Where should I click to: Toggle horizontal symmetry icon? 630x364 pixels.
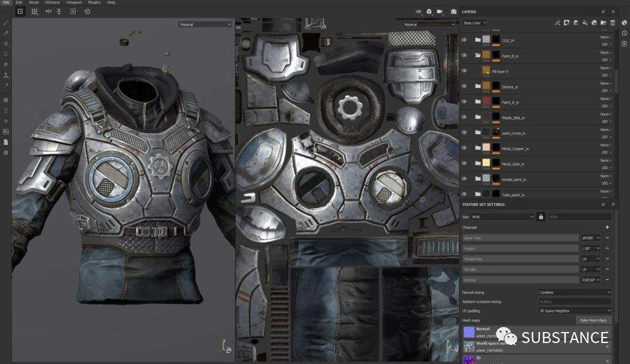coord(49,12)
